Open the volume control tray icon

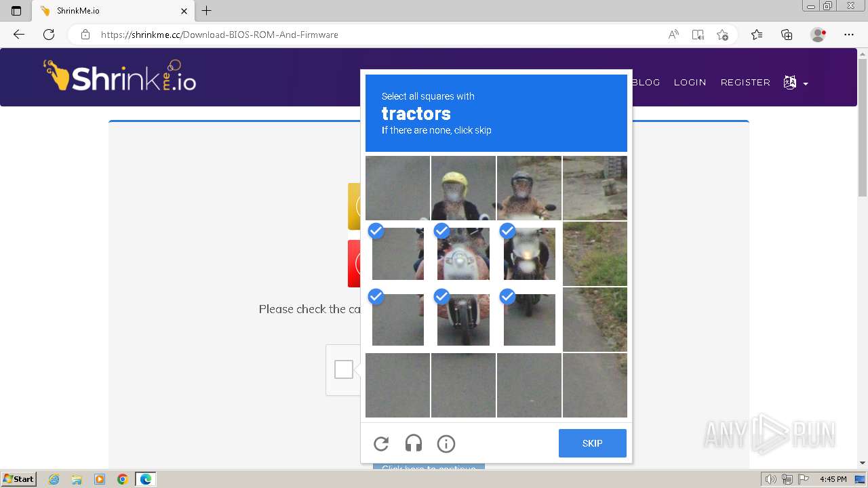[771, 479]
